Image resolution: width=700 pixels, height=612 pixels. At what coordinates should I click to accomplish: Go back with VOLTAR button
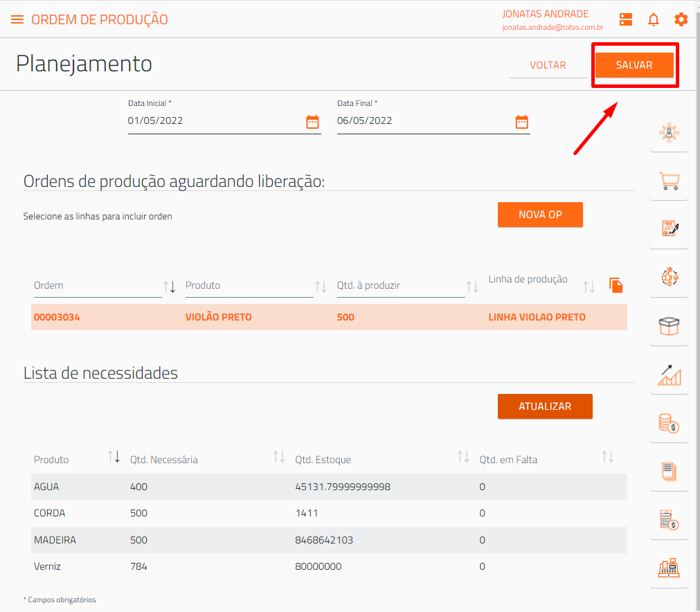548,65
